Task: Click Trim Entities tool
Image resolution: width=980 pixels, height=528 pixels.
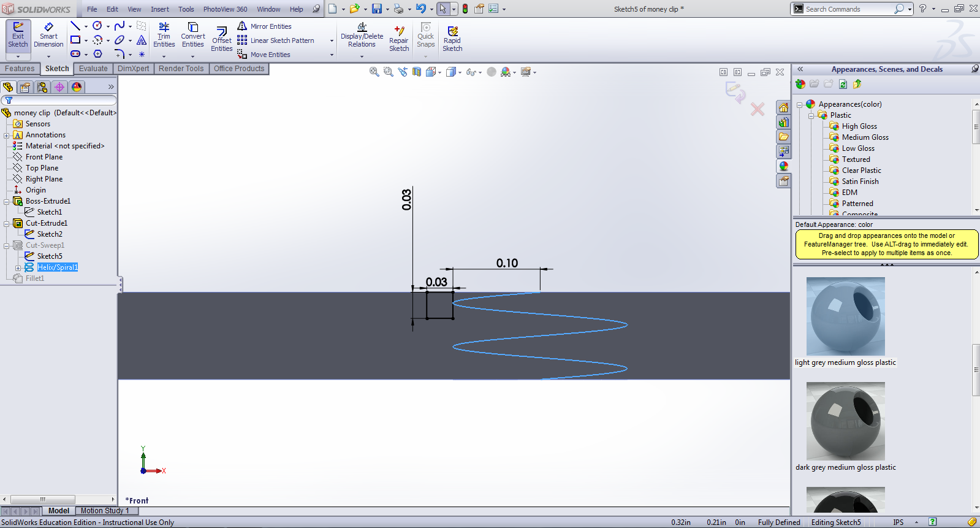Action: tap(164, 36)
